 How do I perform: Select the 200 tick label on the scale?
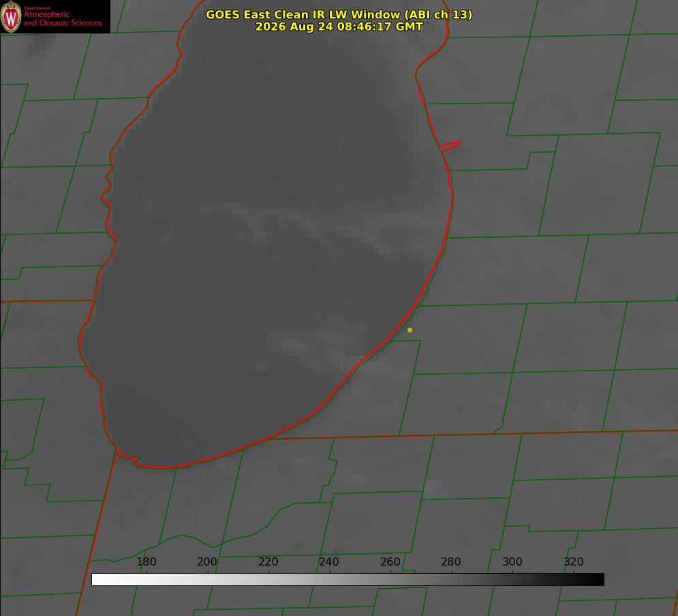[207, 561]
